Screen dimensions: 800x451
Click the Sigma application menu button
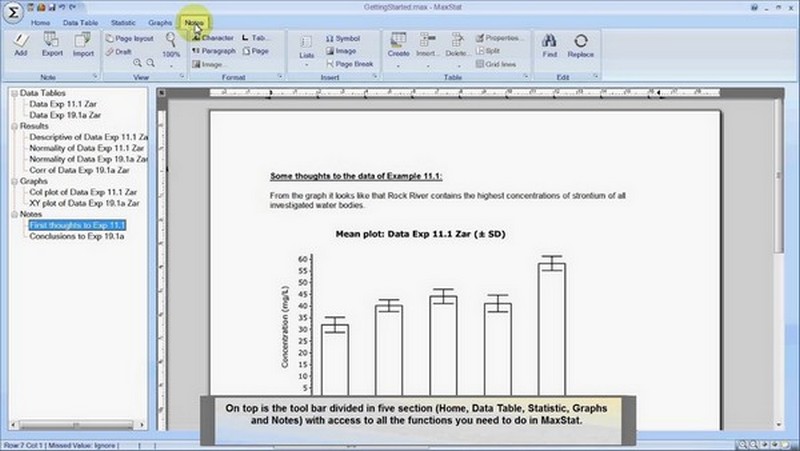click(13, 13)
